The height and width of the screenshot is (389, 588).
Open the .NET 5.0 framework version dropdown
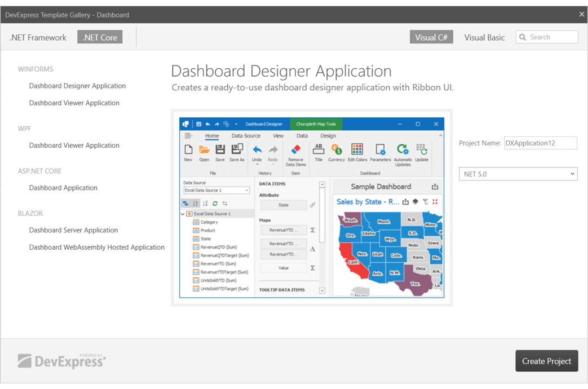[518, 174]
